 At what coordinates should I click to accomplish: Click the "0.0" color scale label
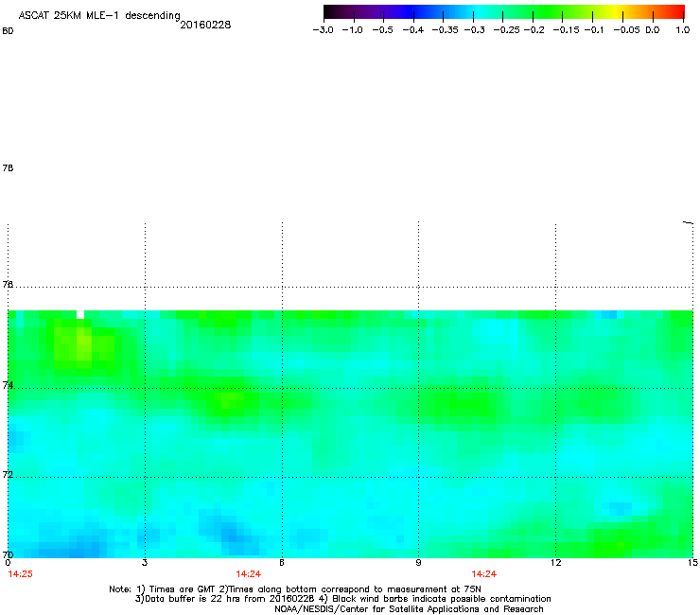[x=653, y=30]
